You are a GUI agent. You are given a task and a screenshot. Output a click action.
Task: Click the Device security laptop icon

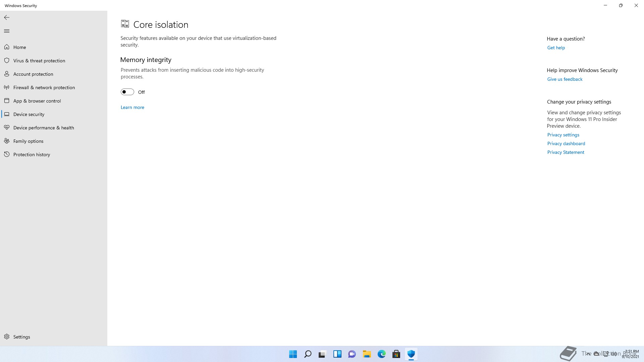pyautogui.click(x=7, y=114)
